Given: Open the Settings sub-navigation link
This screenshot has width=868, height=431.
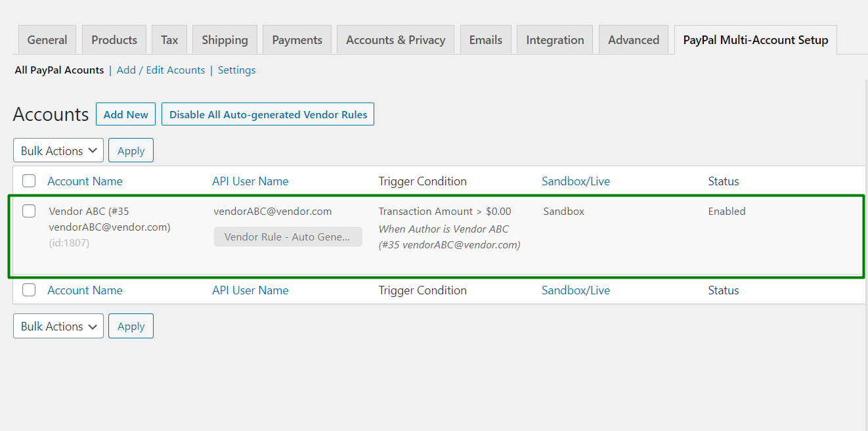Looking at the screenshot, I should [236, 70].
